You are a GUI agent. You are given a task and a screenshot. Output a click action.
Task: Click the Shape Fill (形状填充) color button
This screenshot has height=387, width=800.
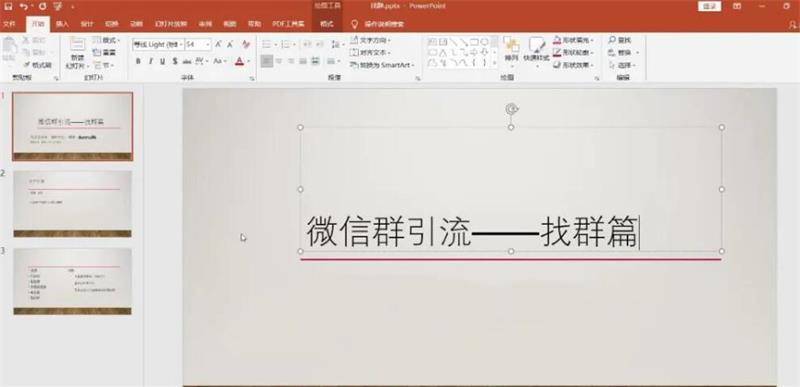(574, 40)
